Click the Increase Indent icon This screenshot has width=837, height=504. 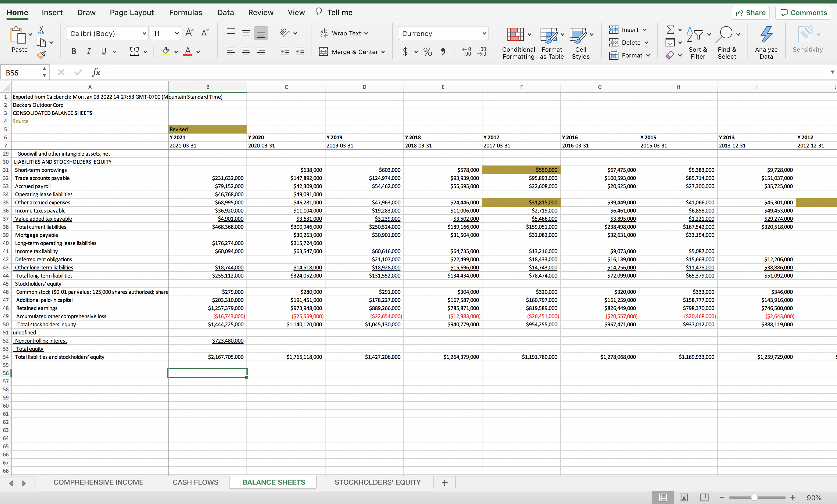(300, 52)
